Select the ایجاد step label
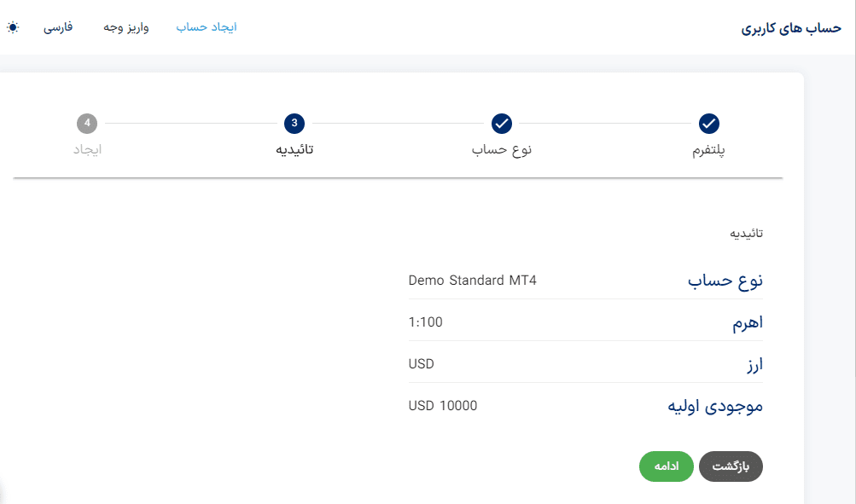This screenshot has width=856, height=504. point(87,149)
